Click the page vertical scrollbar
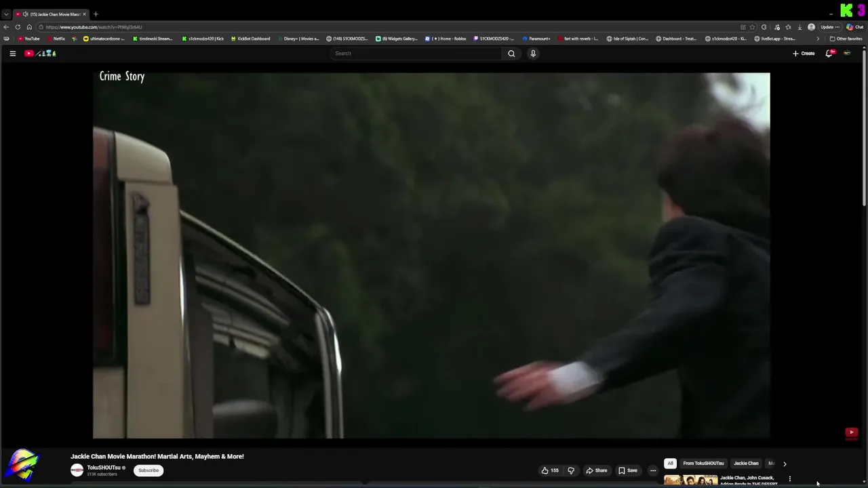This screenshot has height=488, width=868. tap(865, 129)
